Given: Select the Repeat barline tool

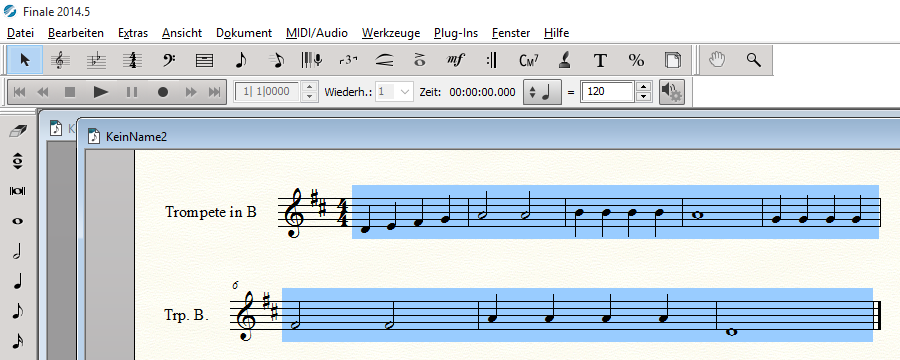Looking at the screenshot, I should tap(492, 60).
